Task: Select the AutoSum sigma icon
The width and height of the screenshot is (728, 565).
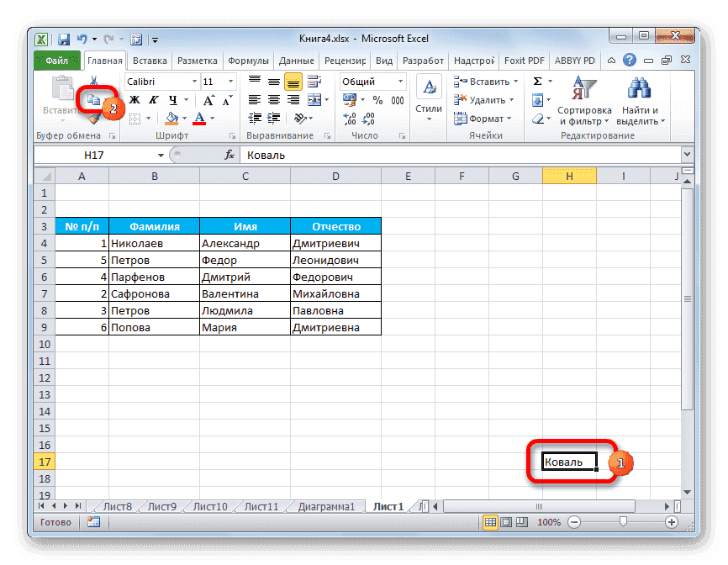Action: (x=535, y=80)
